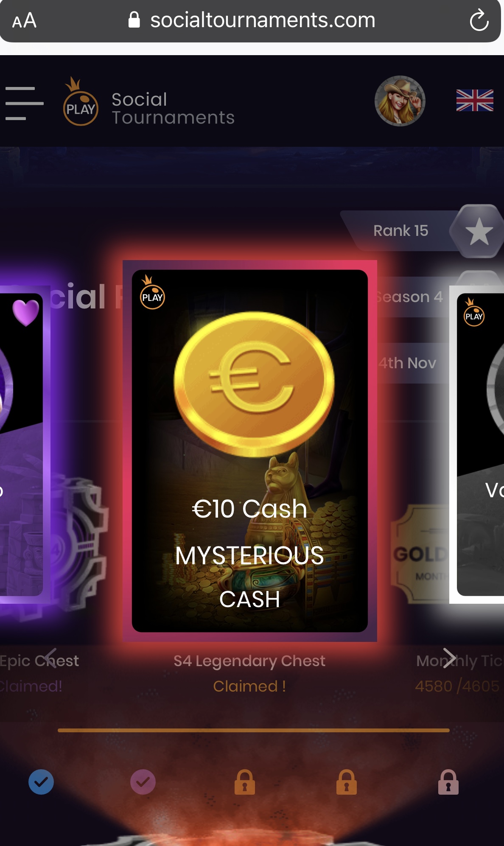Tap the large gold euro coin
This screenshot has height=846, width=504.
pos(254,384)
